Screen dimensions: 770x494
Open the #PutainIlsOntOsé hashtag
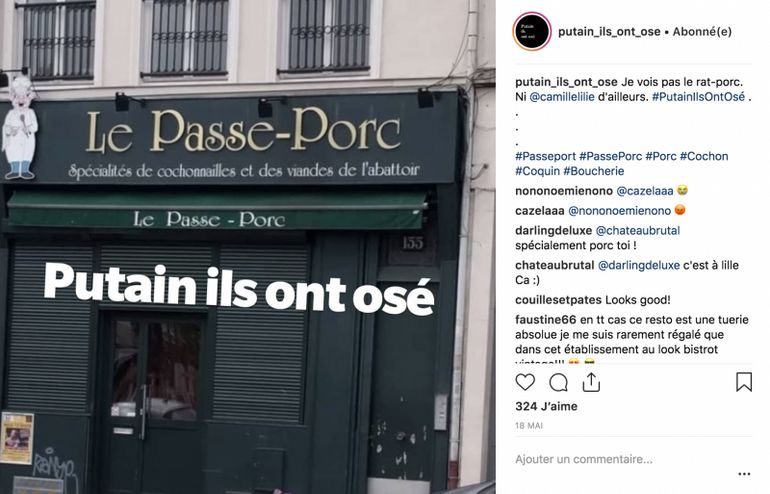pos(698,97)
